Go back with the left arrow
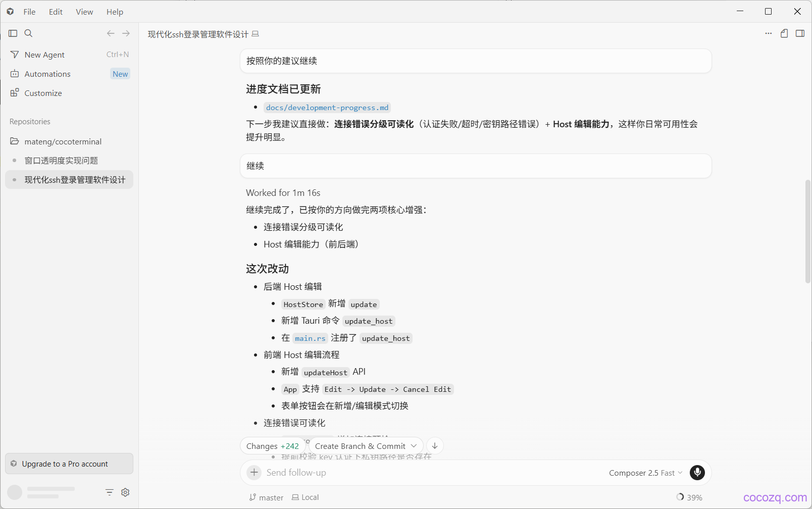The image size is (812, 509). click(x=111, y=33)
